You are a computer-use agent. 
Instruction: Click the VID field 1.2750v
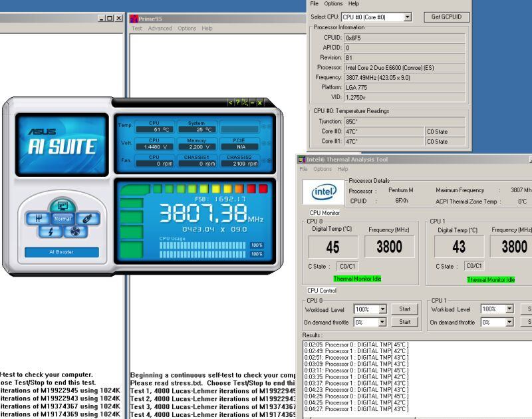(x=404, y=97)
